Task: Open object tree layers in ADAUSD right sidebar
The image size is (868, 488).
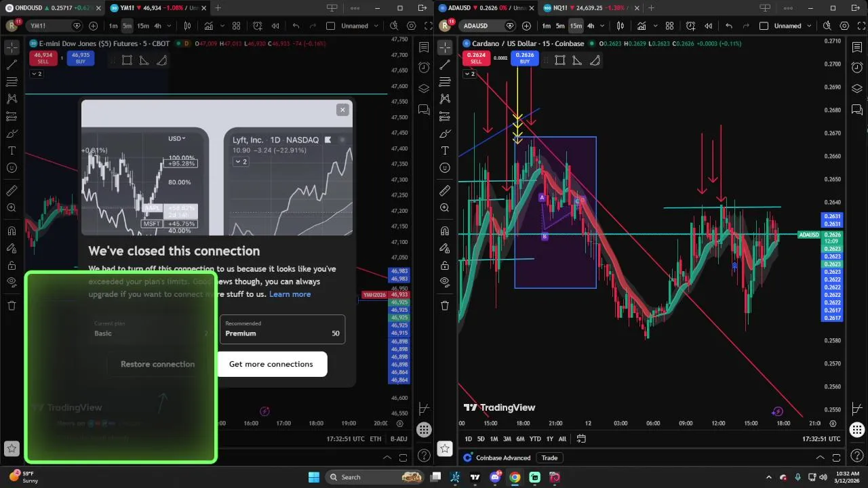Action: 857,89
